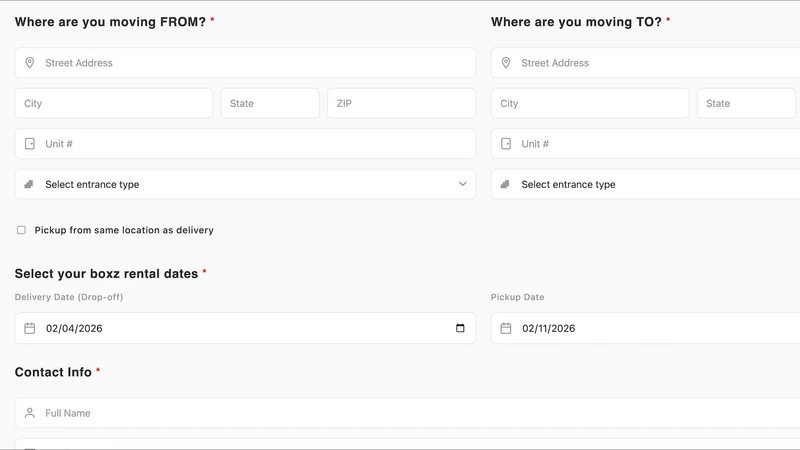Open the TO Select entrance type dropdown

(x=645, y=184)
